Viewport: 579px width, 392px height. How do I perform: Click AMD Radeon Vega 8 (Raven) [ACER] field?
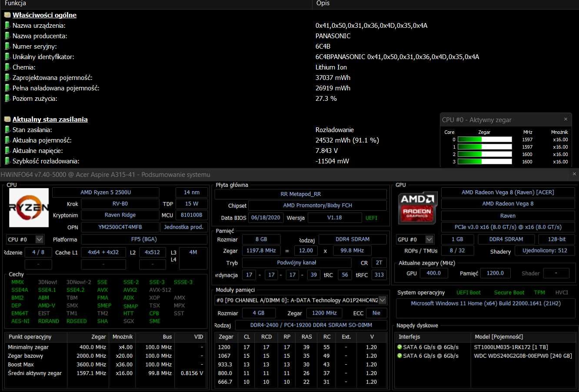coord(508,193)
